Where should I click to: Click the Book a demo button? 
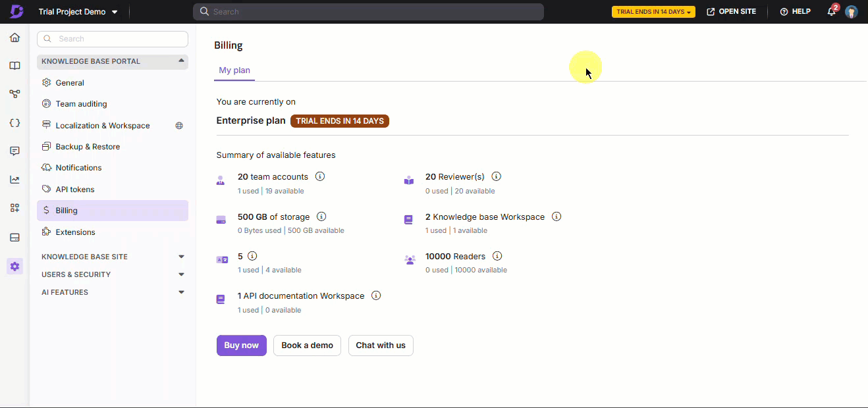pyautogui.click(x=307, y=345)
